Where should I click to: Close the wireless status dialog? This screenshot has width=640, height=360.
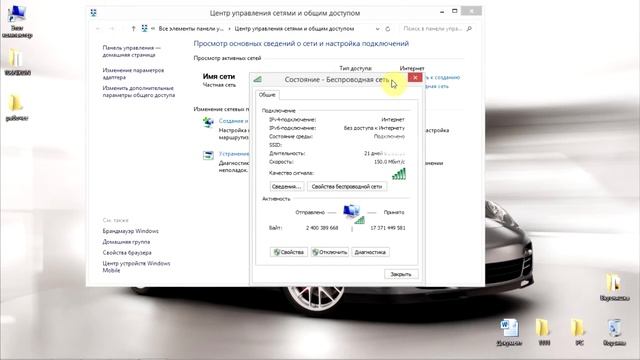[x=415, y=78]
